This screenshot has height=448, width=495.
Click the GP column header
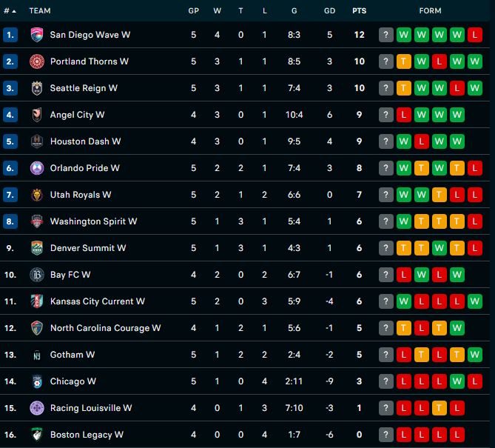(194, 11)
